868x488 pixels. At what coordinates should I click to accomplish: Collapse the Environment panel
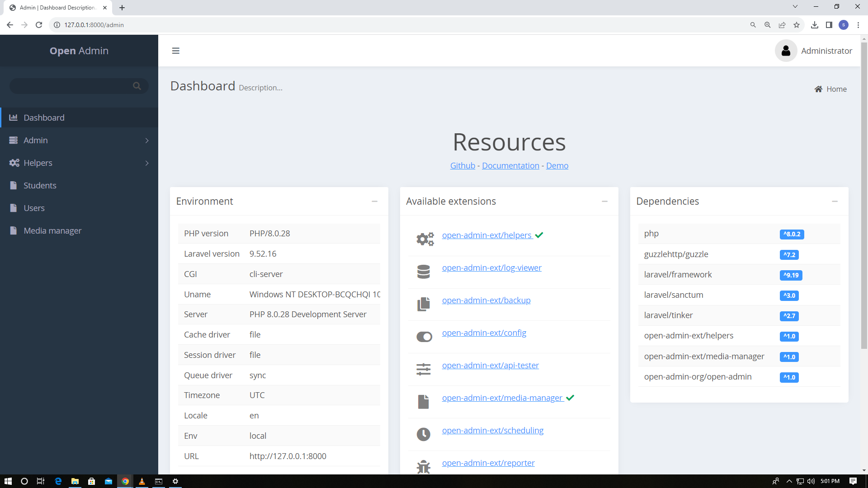pos(374,202)
